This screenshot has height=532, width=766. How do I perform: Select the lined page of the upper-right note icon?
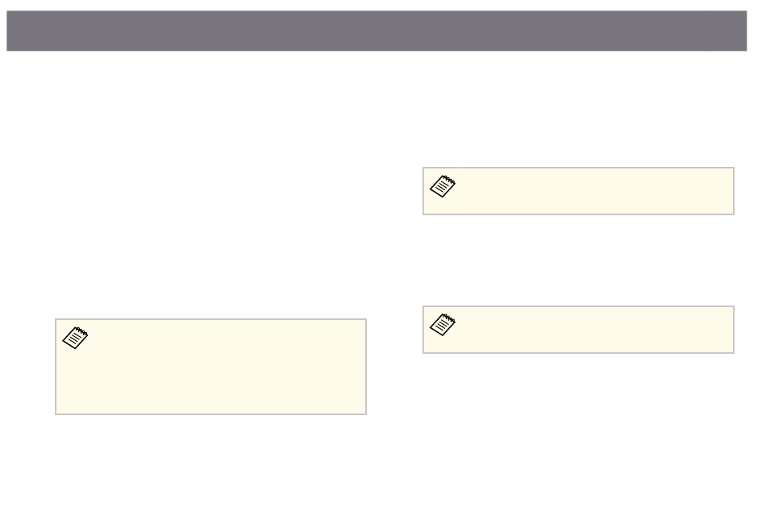(440, 188)
